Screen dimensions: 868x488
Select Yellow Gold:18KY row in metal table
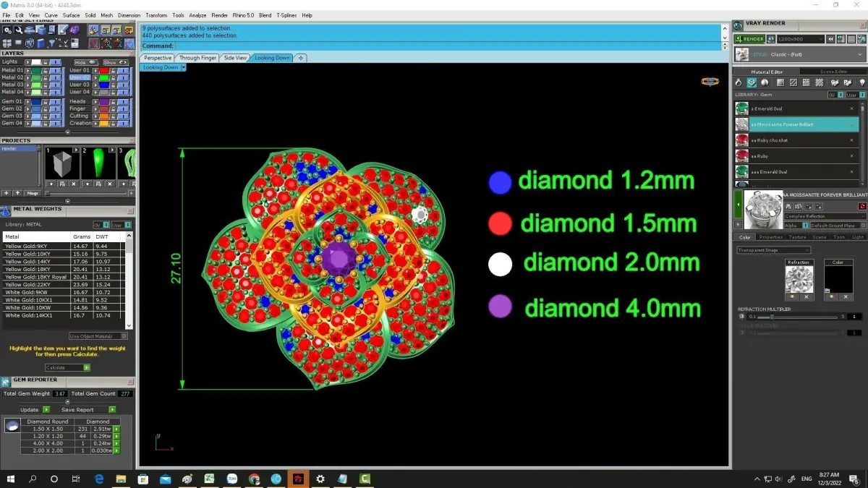pos(64,270)
